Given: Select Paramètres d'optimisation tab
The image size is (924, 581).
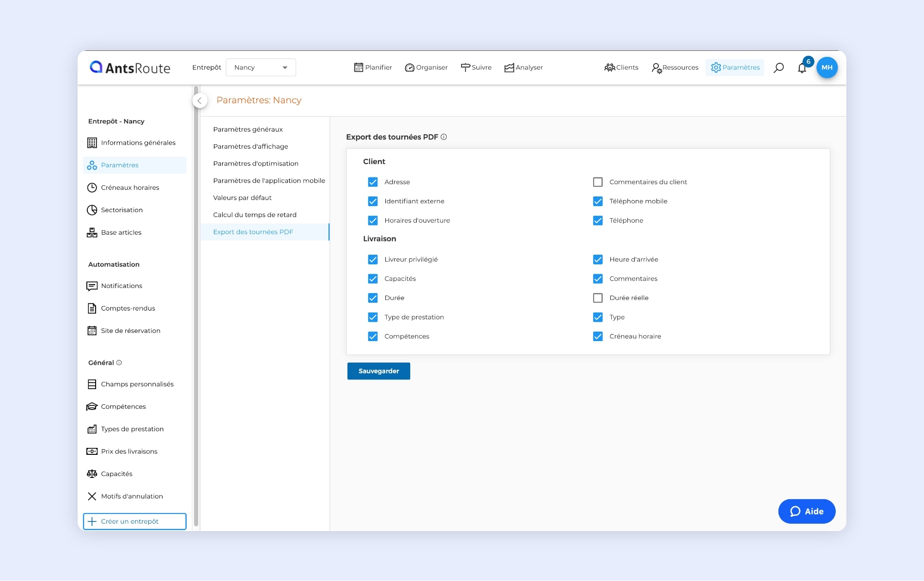Looking at the screenshot, I should pyautogui.click(x=255, y=164).
